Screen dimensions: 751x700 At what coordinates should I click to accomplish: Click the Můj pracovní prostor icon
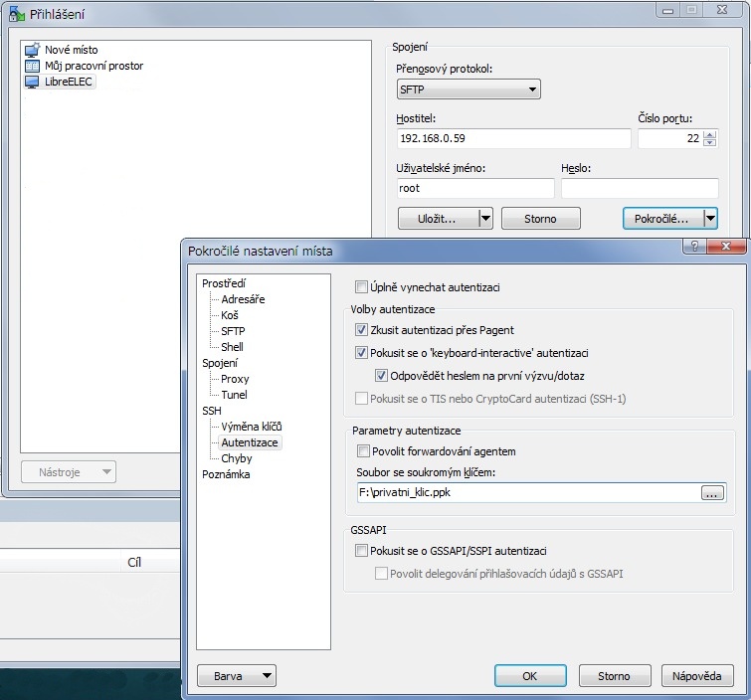point(31,66)
